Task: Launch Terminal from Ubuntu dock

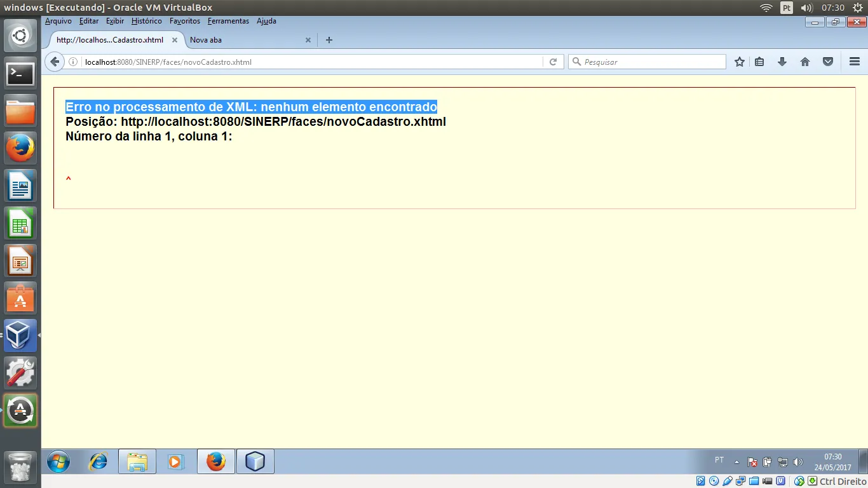Action: tap(21, 74)
